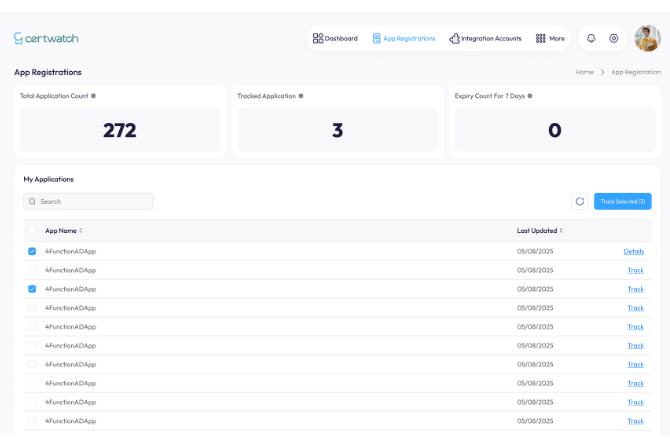Open the notifications bell
The image size is (670, 447).
591,38
